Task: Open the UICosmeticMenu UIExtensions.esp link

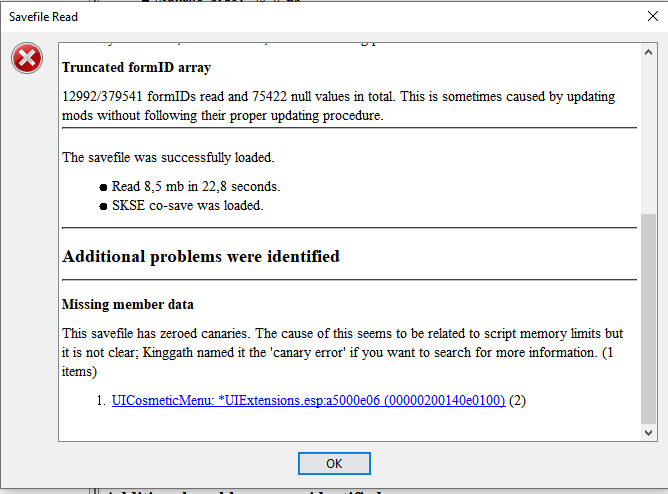Action: click(x=308, y=400)
